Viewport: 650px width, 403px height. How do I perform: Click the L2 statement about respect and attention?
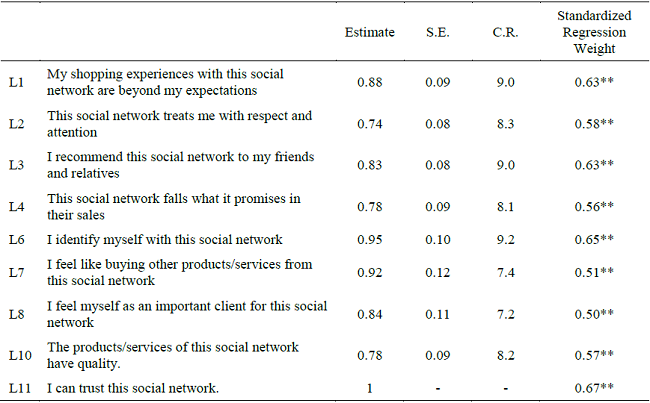(x=179, y=123)
